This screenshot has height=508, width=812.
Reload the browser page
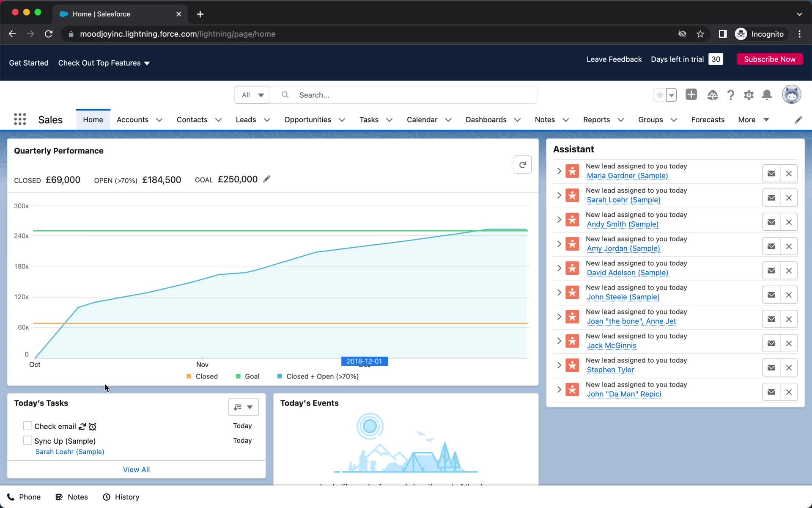(x=49, y=34)
